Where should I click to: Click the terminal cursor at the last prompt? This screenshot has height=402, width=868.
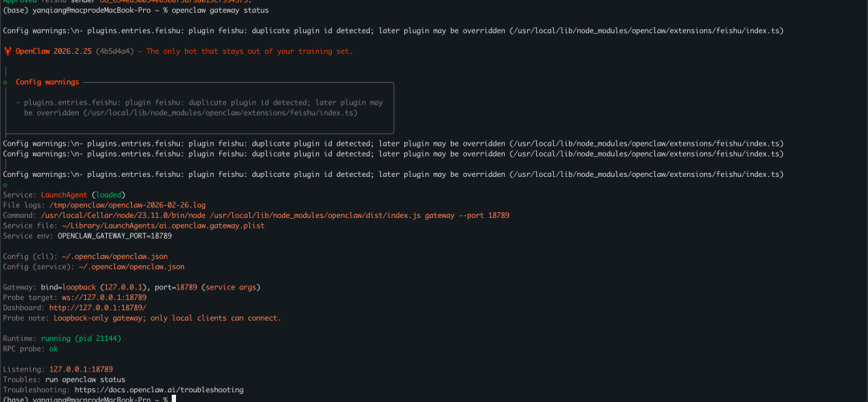coord(173,400)
